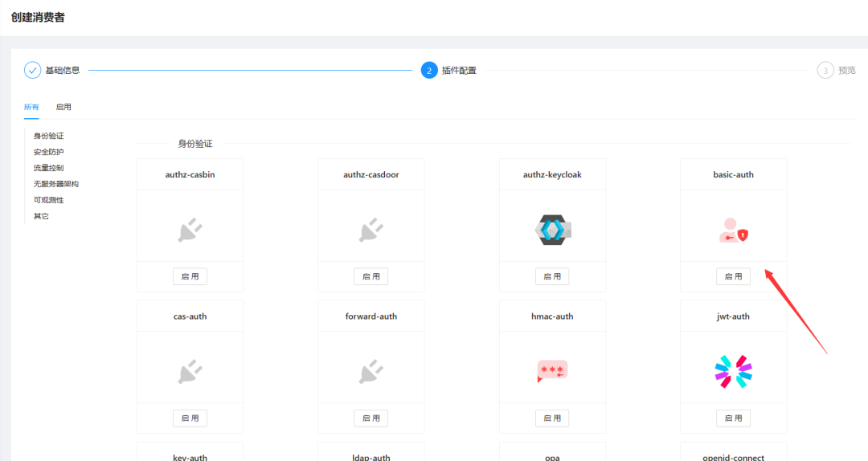Enable the forward-auth plugin
The height and width of the screenshot is (461, 868).
(x=371, y=418)
